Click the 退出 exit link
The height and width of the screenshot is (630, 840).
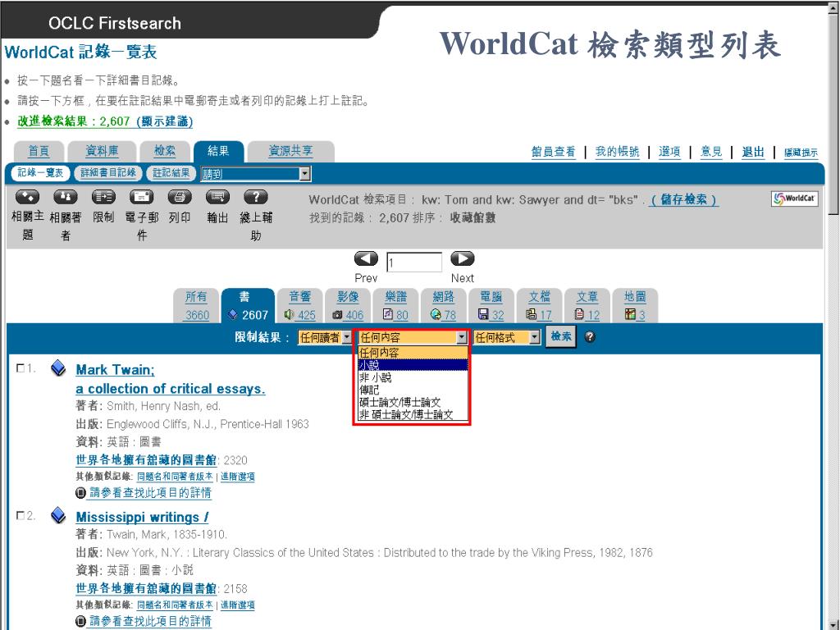[x=753, y=152]
